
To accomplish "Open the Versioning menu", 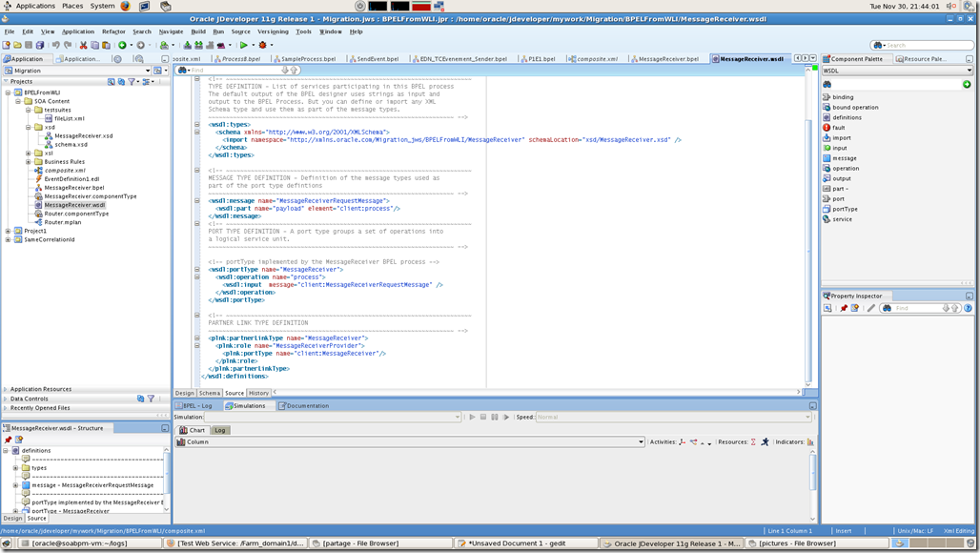I will tap(274, 31).
